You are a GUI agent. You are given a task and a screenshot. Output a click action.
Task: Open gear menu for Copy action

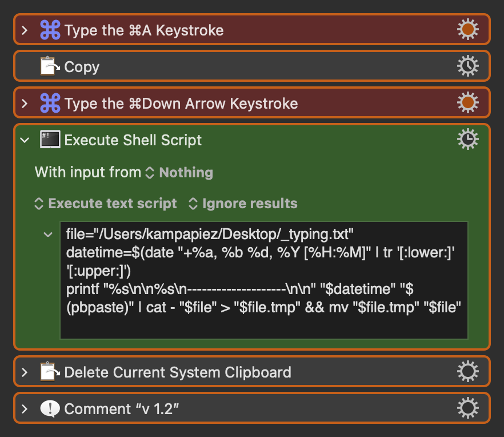467,66
